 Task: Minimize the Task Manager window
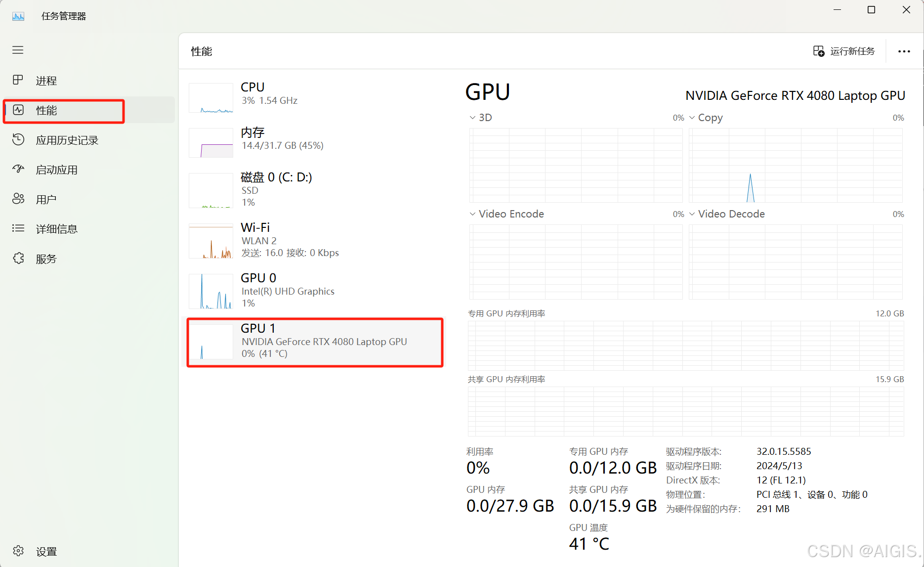837,10
